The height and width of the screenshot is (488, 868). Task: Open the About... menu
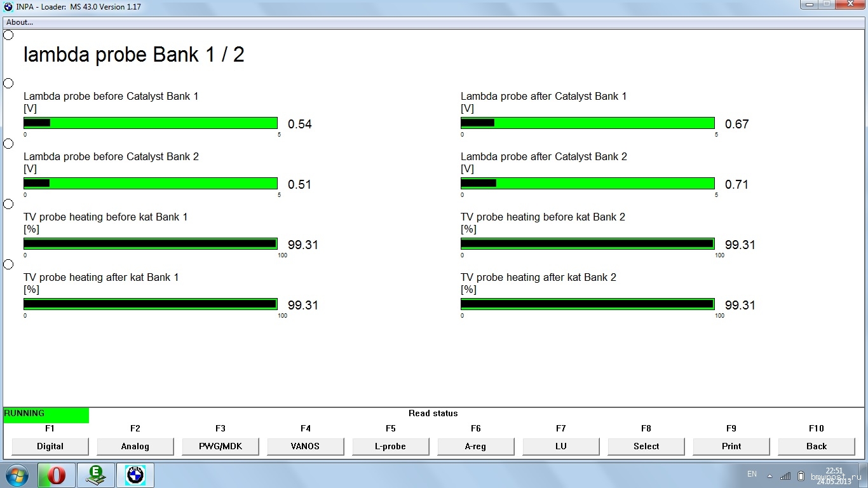(x=20, y=22)
